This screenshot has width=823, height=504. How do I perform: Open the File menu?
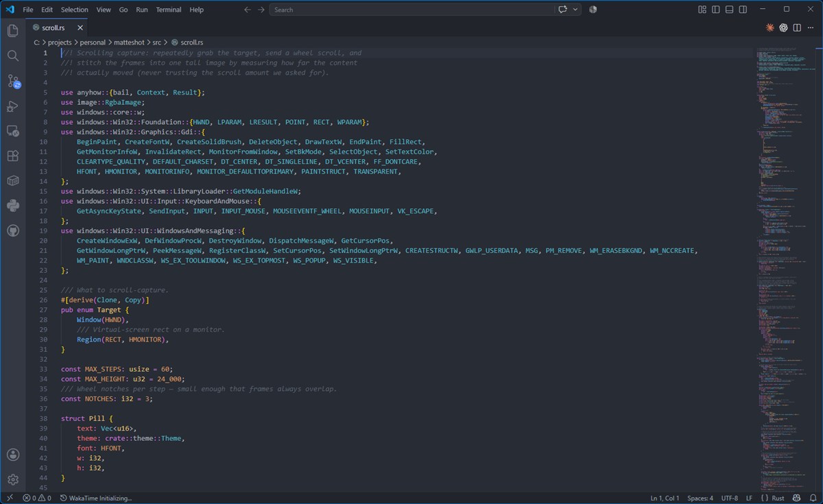tap(28, 10)
